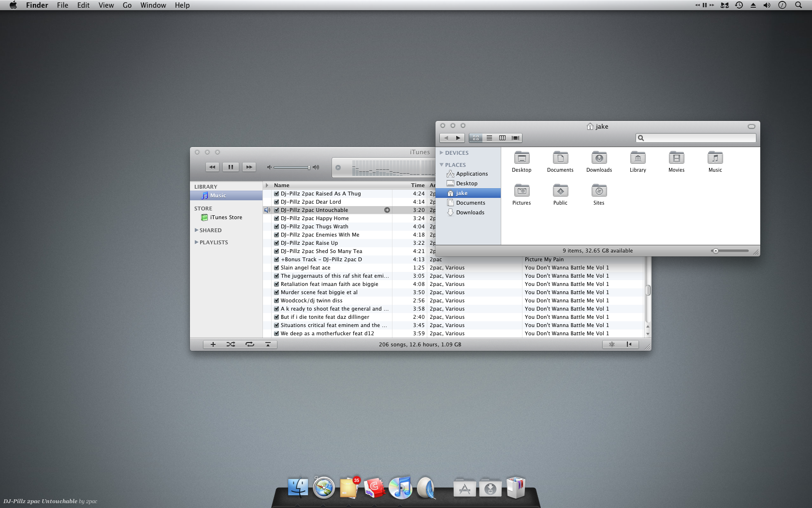Image resolution: width=812 pixels, height=508 pixels.
Task: Click iTunes song list scroll down arrow
Action: (648, 334)
